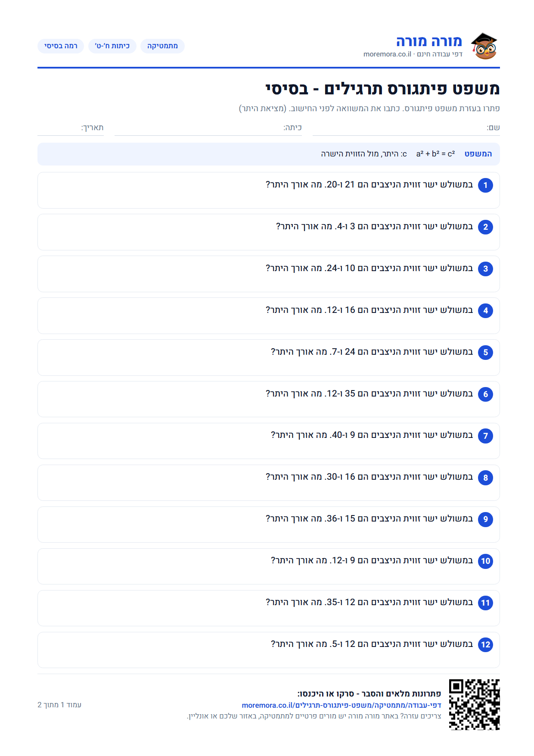
Task: Click the blue number 7 badge
Action: pyautogui.click(x=485, y=436)
